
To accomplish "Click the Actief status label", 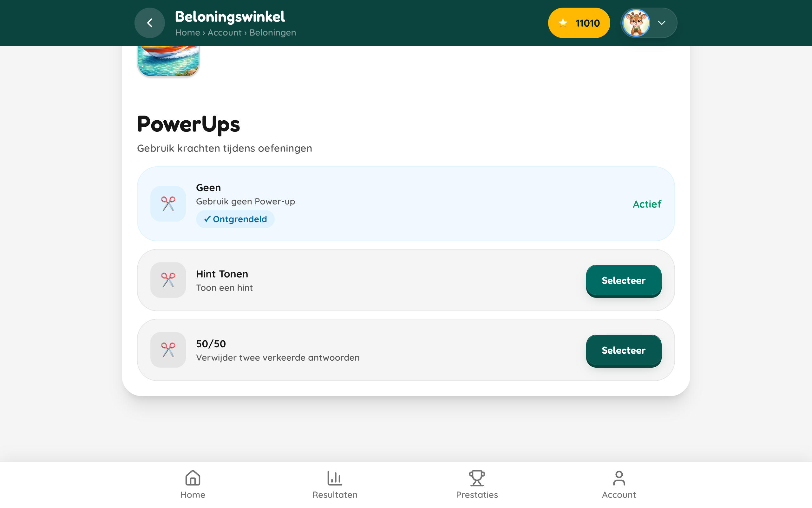I will (x=647, y=204).
